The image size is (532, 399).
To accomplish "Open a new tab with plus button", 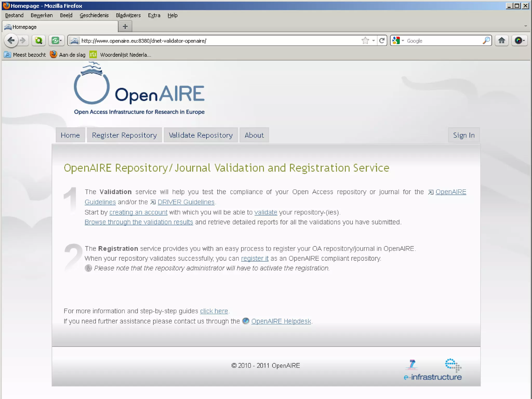I will tap(125, 26).
